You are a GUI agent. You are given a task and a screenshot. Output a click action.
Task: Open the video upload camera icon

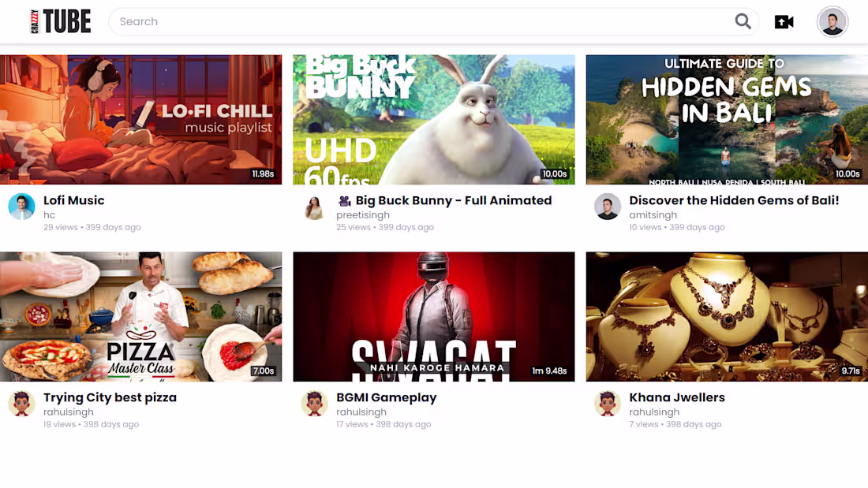(784, 21)
